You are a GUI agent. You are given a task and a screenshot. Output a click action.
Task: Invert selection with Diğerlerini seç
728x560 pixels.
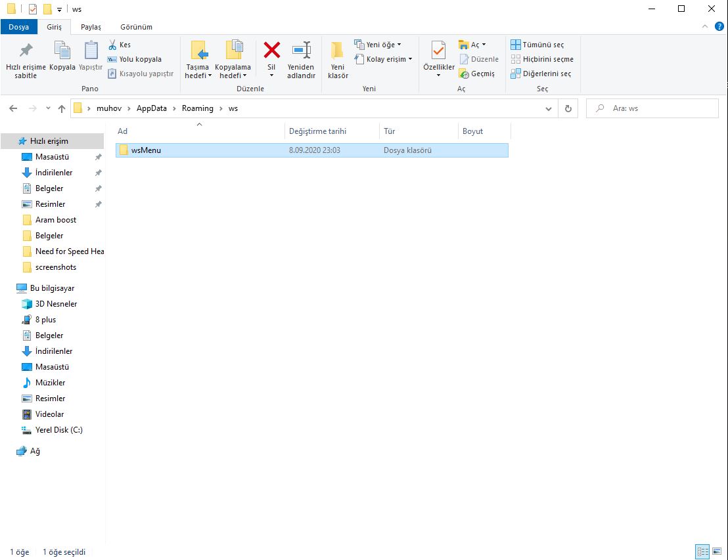(x=541, y=74)
